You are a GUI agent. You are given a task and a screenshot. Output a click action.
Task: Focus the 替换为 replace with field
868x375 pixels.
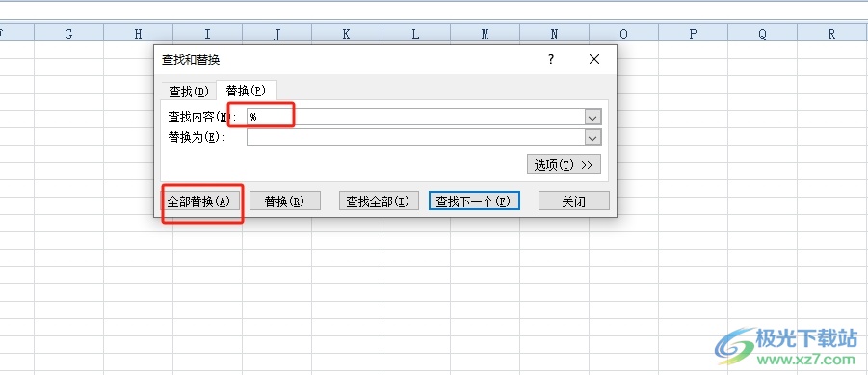(x=416, y=137)
